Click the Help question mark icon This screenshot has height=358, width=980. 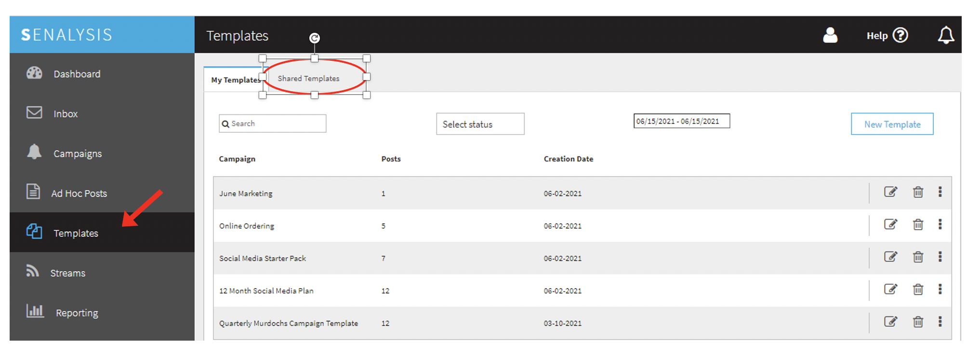click(x=901, y=35)
